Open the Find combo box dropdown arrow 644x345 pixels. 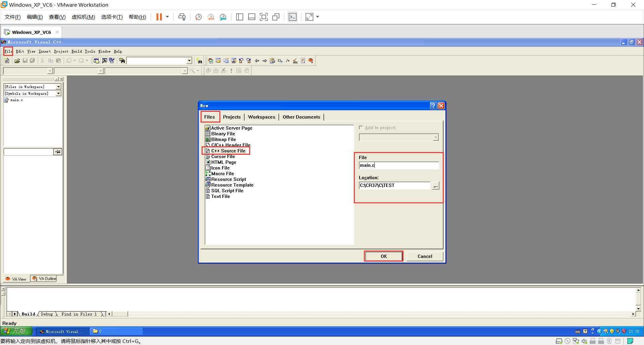point(189,61)
